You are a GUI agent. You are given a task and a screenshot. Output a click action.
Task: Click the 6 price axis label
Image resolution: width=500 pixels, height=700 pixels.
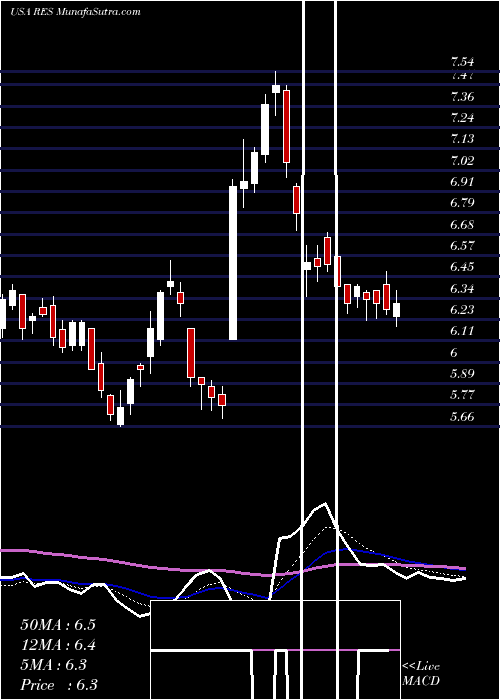454,352
